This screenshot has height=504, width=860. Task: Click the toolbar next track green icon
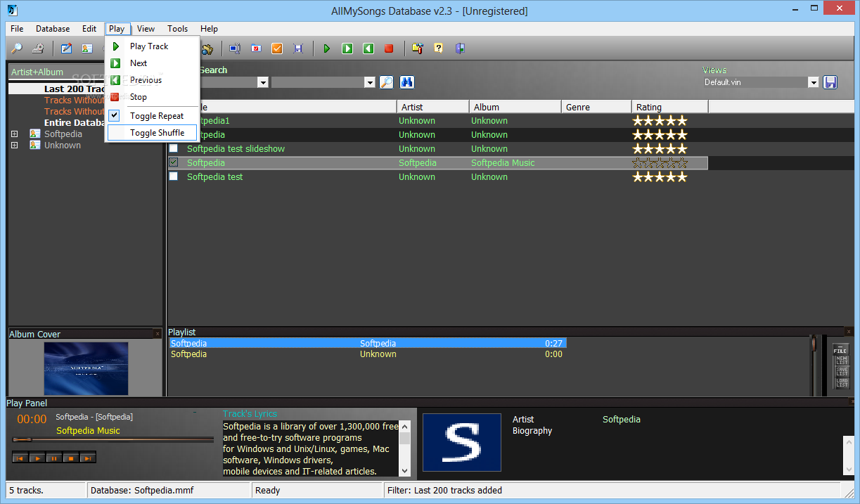coord(347,49)
